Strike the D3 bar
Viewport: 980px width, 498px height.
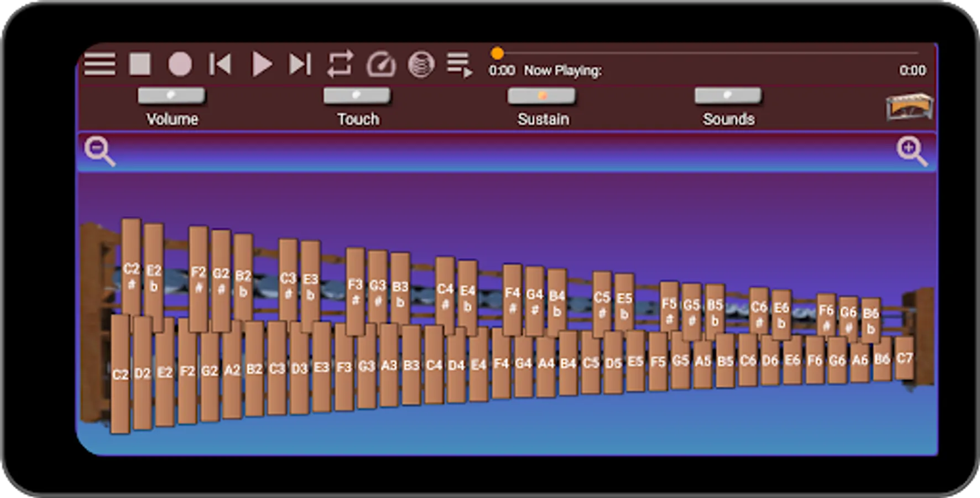[x=299, y=367]
